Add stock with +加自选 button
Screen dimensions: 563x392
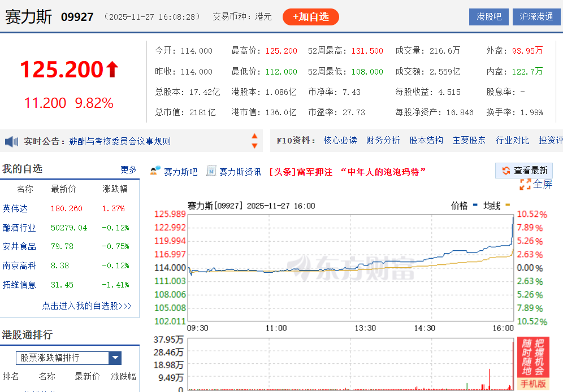click(310, 17)
